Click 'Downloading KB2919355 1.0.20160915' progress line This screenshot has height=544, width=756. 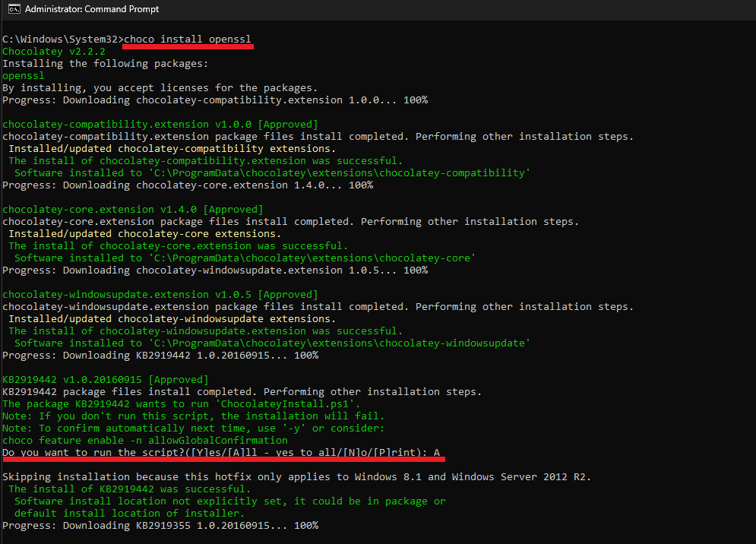pos(160,526)
